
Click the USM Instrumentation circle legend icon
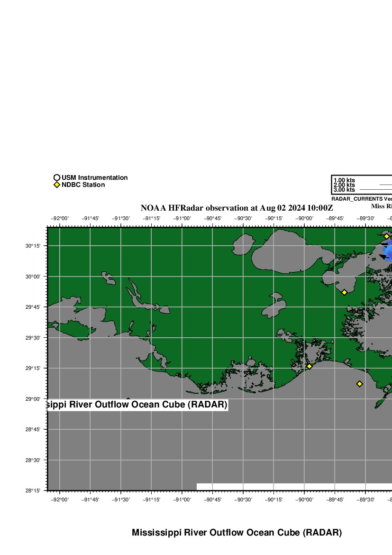pos(57,178)
